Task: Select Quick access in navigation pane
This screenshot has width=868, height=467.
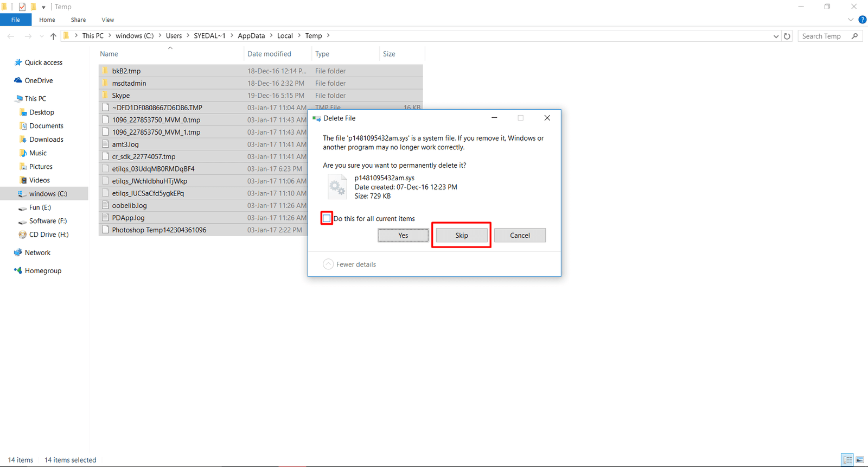Action: point(43,62)
